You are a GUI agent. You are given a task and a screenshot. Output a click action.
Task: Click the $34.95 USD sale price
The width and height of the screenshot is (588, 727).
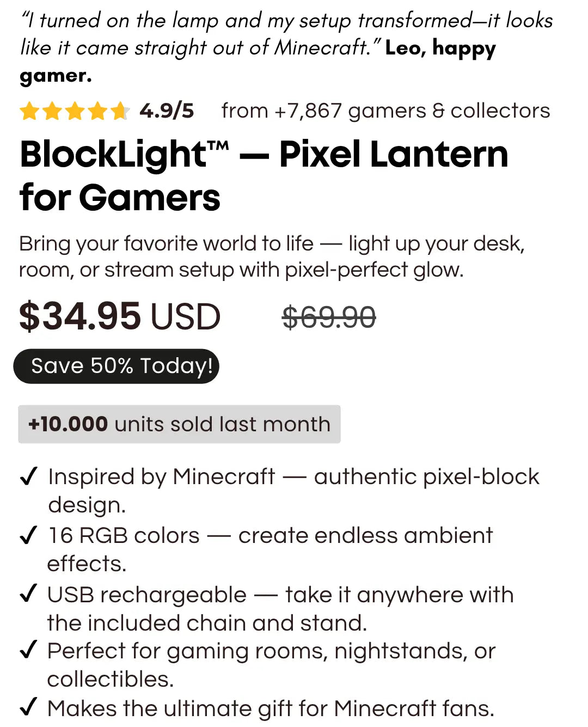point(120,317)
